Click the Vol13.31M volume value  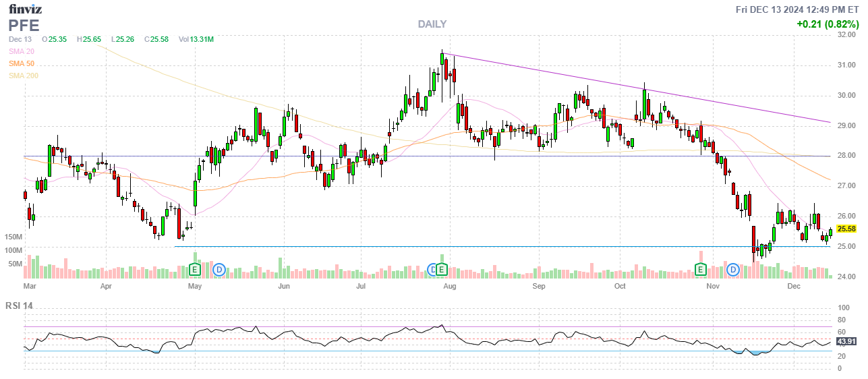pyautogui.click(x=196, y=39)
